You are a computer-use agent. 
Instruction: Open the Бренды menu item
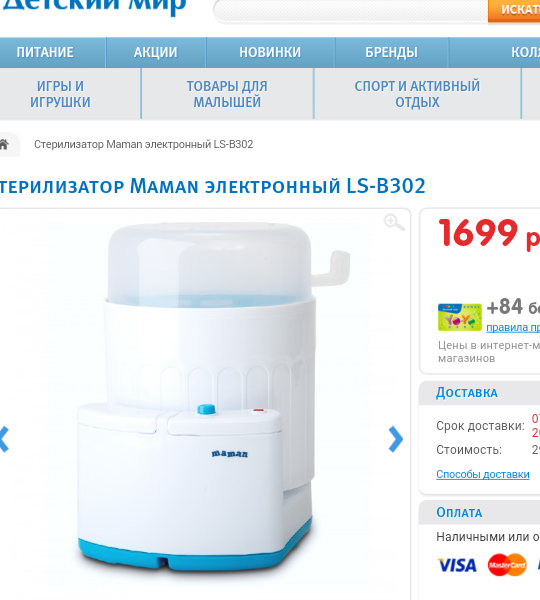pos(391,52)
